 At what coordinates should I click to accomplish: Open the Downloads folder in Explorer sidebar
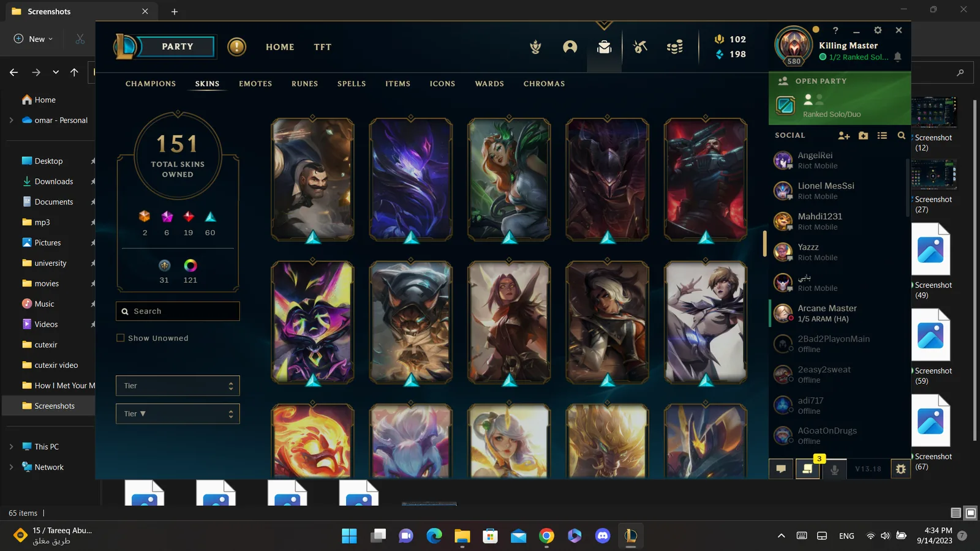54,181
